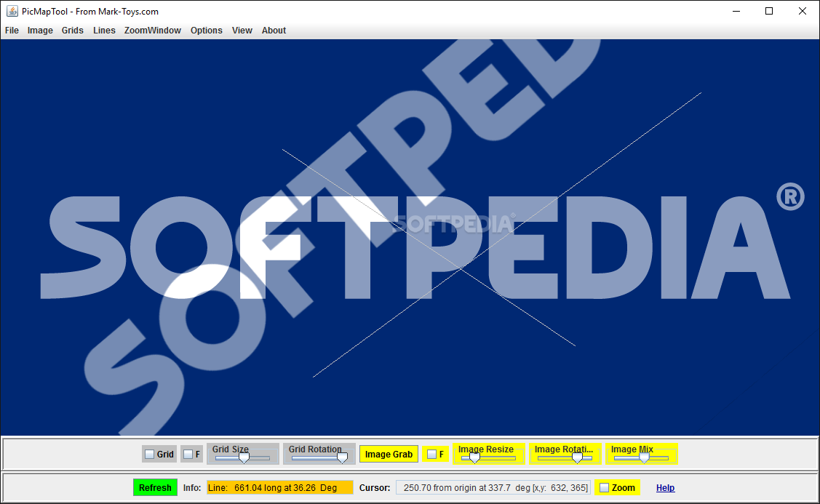Click the Image Rotation slider handle

coord(577,458)
